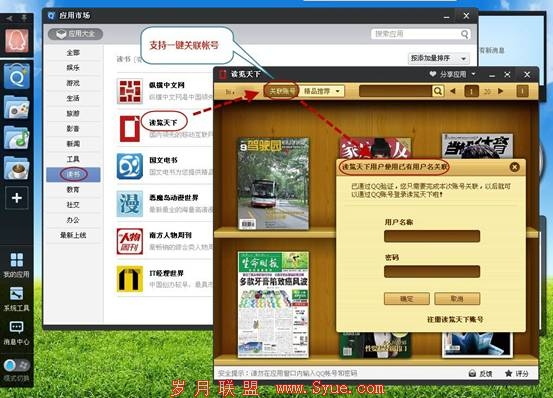Click 反馈 feedback icon in status bar

pos(473,373)
